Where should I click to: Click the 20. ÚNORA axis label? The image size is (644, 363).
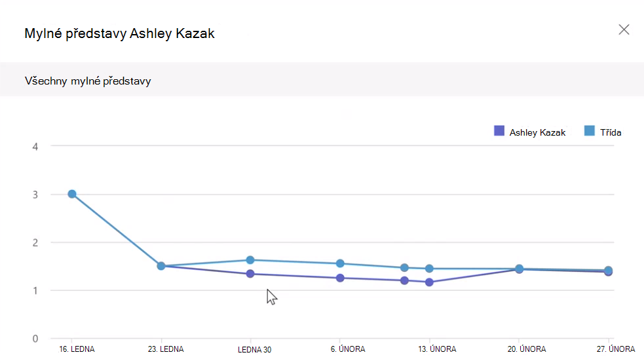tap(527, 349)
